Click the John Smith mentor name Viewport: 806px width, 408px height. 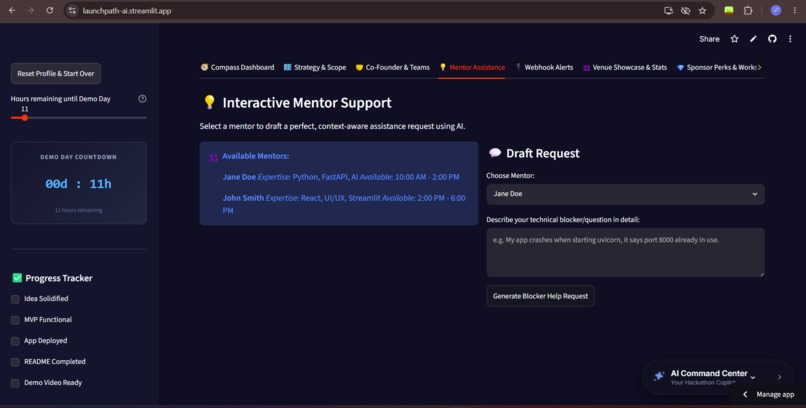(x=243, y=198)
